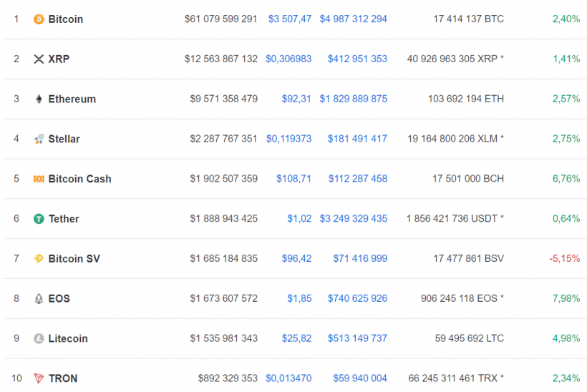587x392 pixels.
Task: Click Bitcoin SV price $96,42
Action: pyautogui.click(x=296, y=258)
